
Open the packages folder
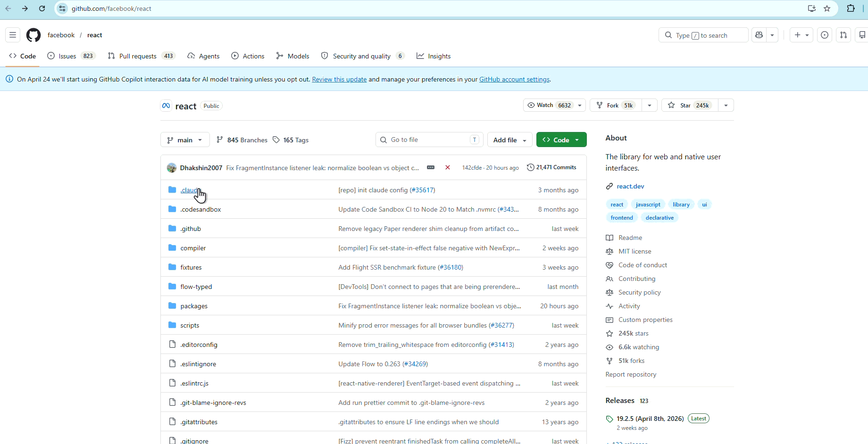(194, 306)
